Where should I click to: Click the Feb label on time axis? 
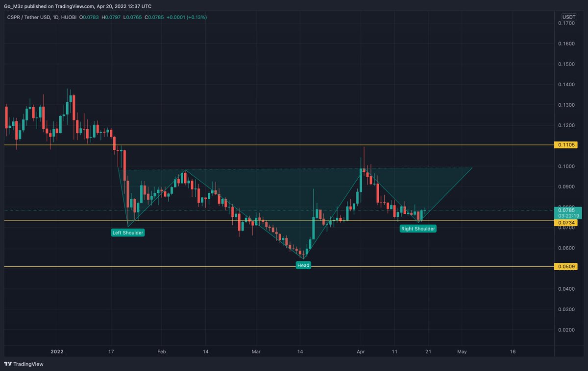click(162, 351)
